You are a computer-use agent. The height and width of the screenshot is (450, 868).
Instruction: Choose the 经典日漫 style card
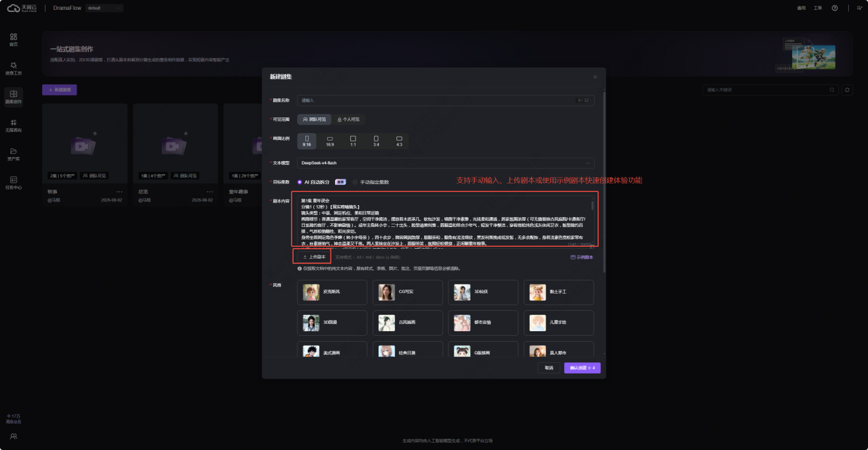408,349
